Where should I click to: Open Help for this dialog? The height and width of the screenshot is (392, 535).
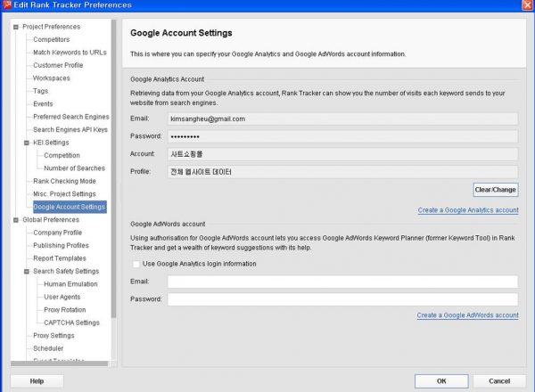[37, 381]
